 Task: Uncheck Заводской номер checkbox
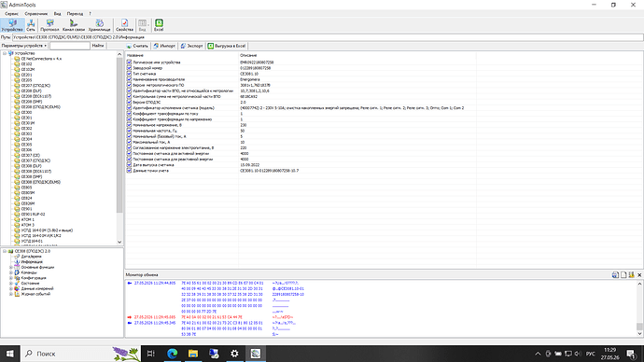pyautogui.click(x=129, y=68)
